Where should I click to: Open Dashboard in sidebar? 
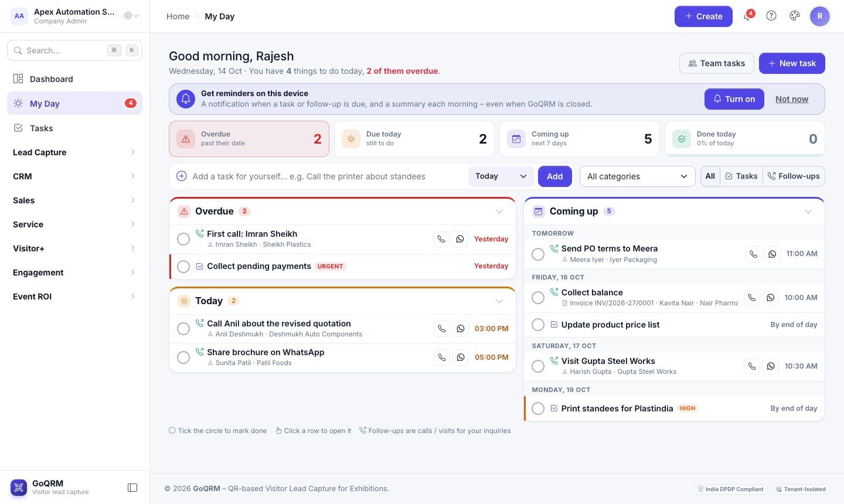pyautogui.click(x=74, y=79)
